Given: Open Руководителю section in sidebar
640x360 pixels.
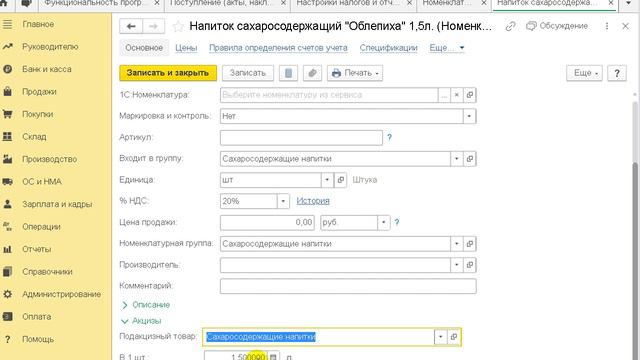Looking at the screenshot, I should (50, 47).
